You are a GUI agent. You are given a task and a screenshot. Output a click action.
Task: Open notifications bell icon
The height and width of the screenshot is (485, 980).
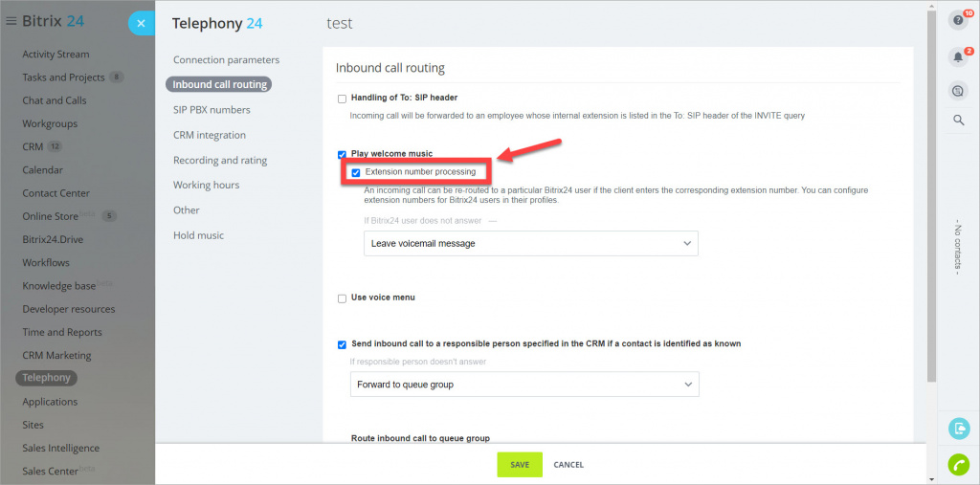[957, 56]
